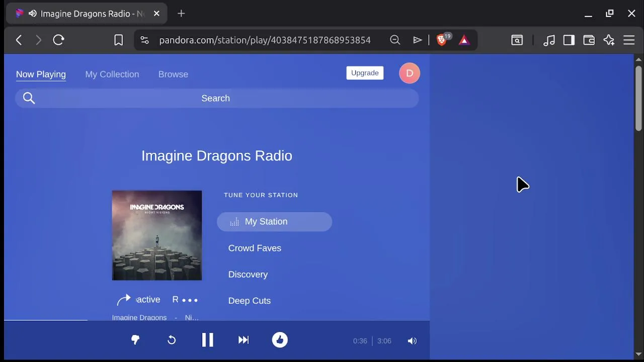Click the tab search toolbar icon

point(517,40)
